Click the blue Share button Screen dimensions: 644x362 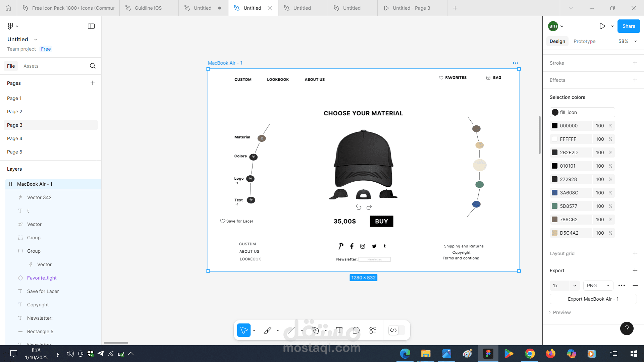click(x=629, y=26)
